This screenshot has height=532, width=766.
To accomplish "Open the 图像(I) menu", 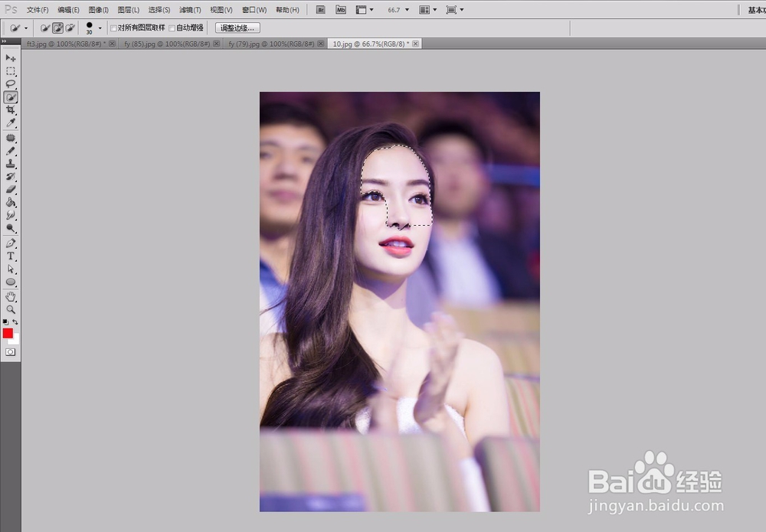I will [x=98, y=10].
